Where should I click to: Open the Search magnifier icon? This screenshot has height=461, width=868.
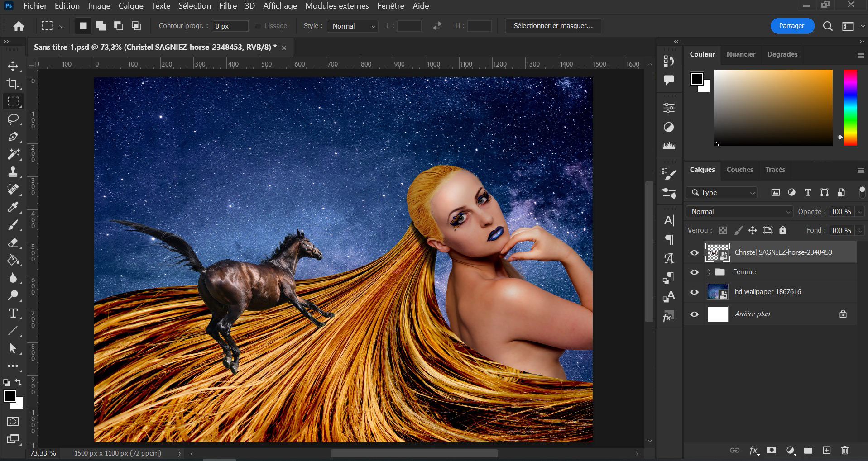[828, 26]
